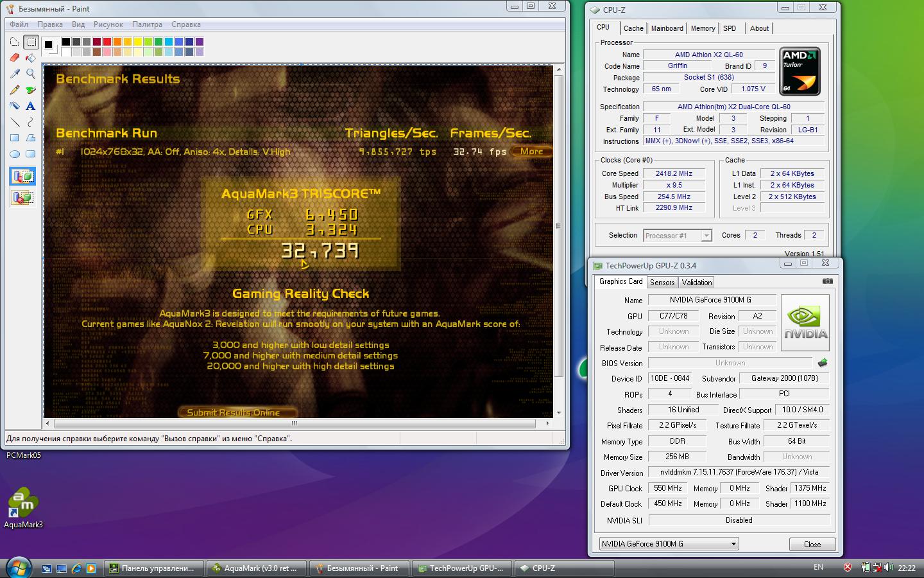924x578 pixels.
Task: Open the Windows Start orb
Action: point(18,568)
